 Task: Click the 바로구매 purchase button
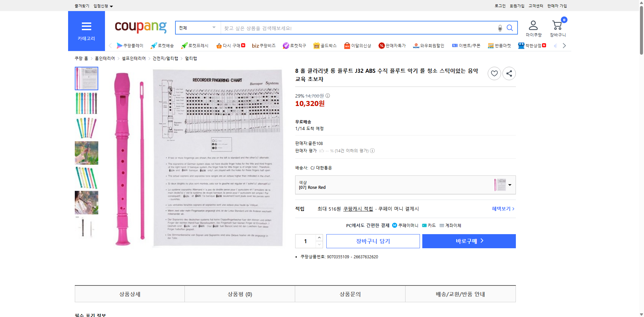coord(469,241)
